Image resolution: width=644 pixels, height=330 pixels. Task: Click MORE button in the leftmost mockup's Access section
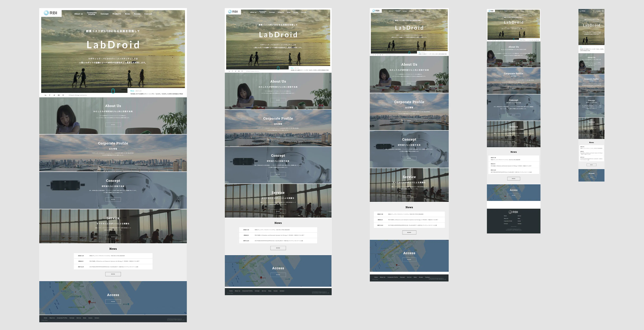point(113,301)
